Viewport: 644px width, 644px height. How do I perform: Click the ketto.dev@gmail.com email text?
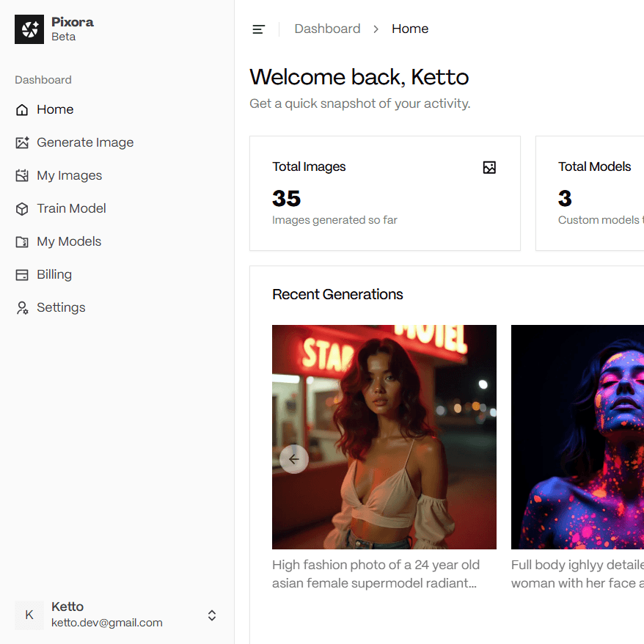point(107,623)
